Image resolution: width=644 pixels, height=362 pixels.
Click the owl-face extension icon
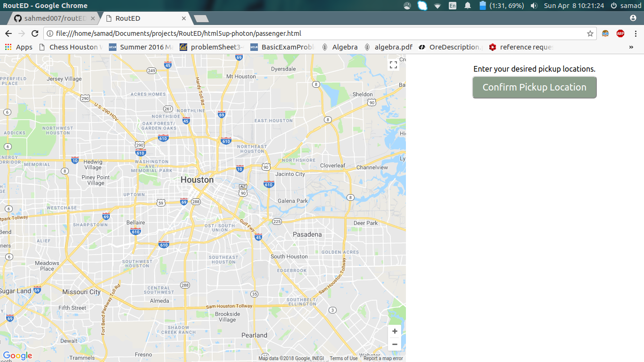605,33
